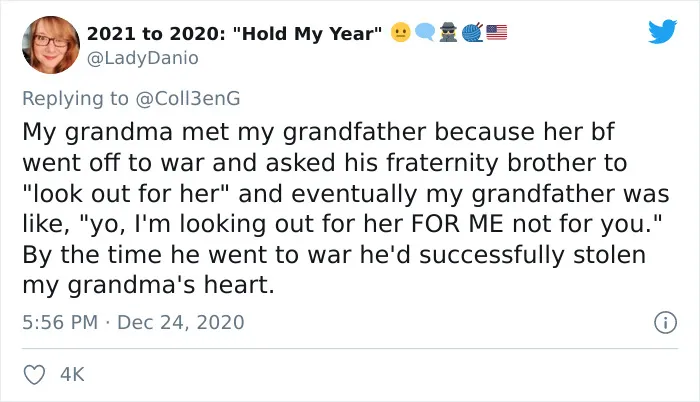Click the neutral face emoji in name
Image resolution: width=700 pixels, height=402 pixels.
coord(400,33)
